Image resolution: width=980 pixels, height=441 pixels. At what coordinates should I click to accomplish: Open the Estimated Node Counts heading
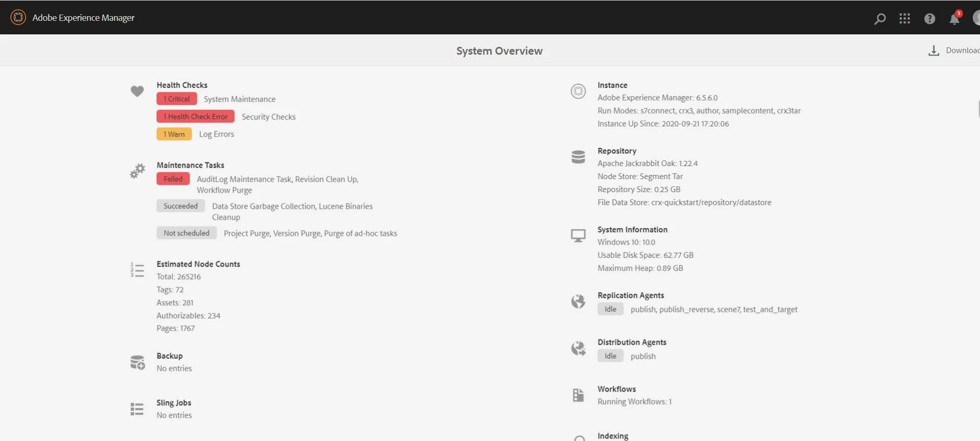pos(198,264)
